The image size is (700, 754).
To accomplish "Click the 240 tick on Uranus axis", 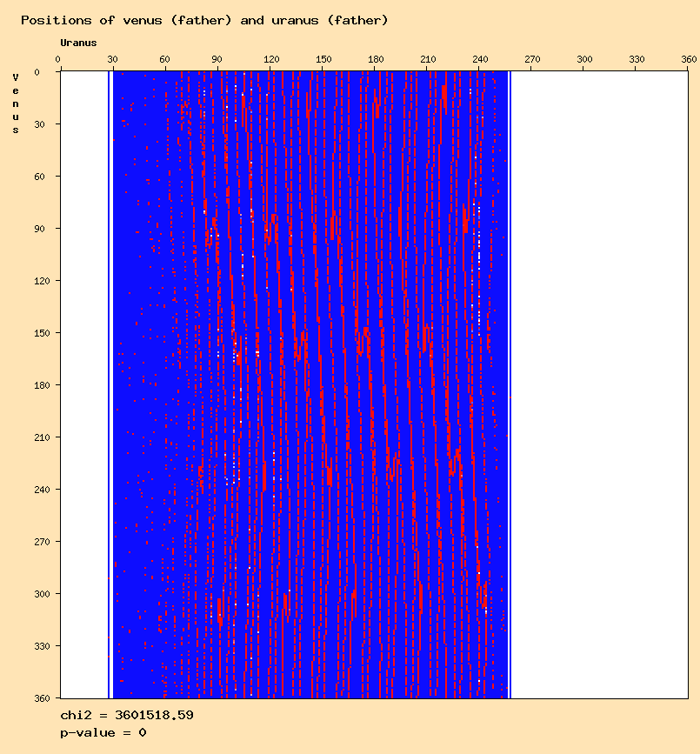I will (x=480, y=59).
